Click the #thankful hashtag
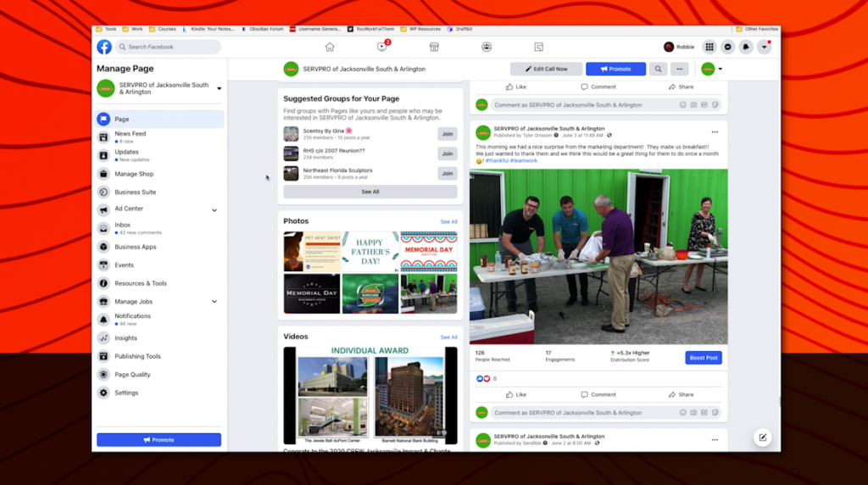 497,160
